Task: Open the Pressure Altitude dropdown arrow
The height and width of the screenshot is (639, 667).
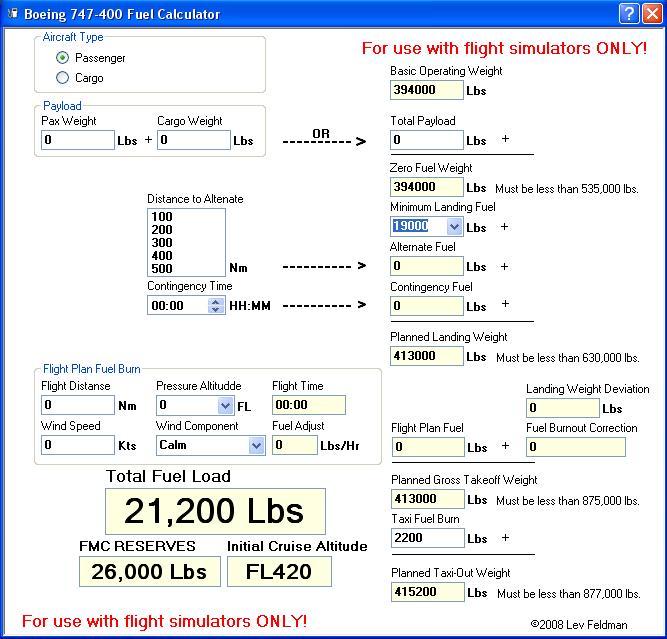Action: (225, 405)
